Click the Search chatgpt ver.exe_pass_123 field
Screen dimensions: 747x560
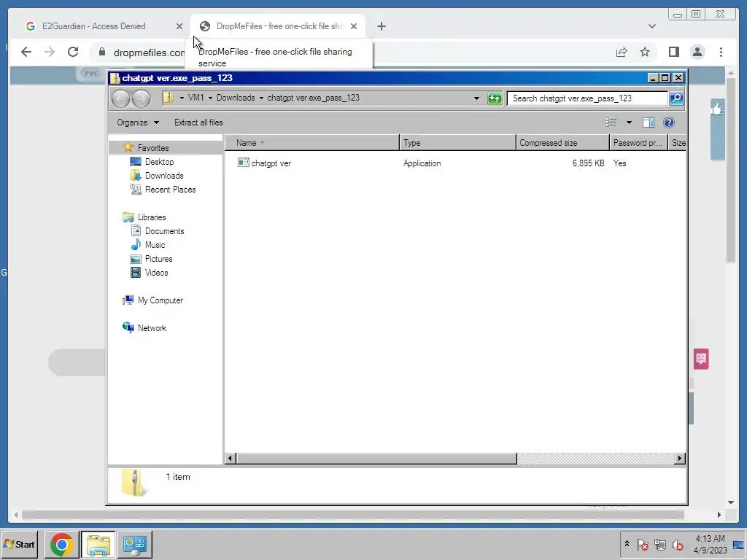[587, 98]
